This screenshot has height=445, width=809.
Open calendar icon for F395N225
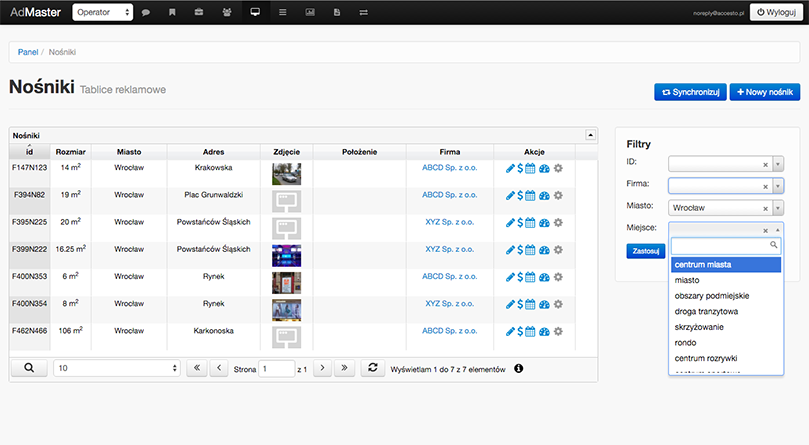530,223
